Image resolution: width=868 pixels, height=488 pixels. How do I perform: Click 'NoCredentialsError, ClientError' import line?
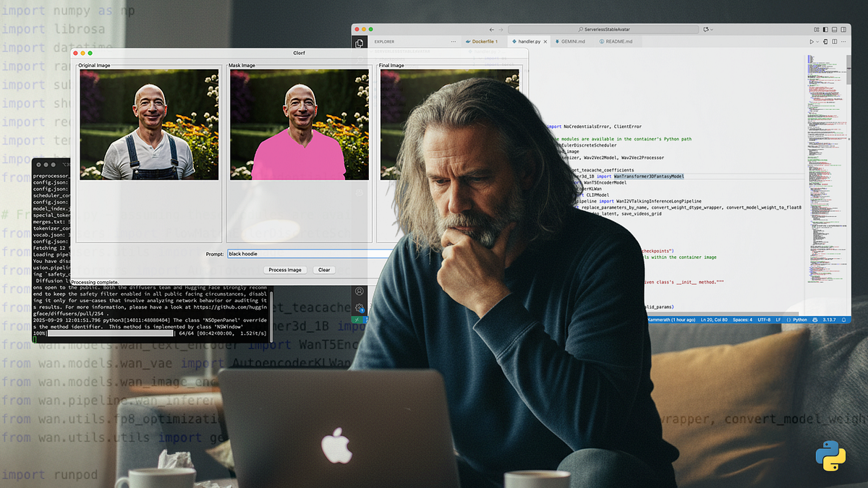point(602,126)
